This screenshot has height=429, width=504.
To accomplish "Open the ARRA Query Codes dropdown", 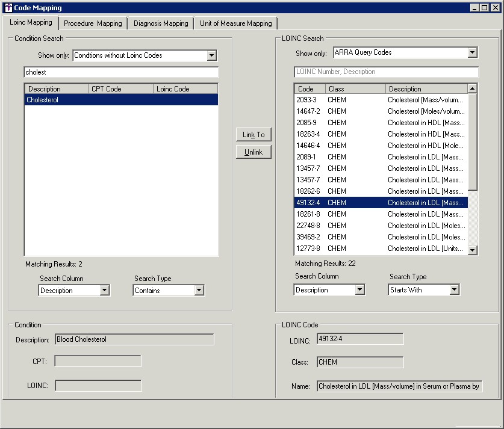I will [x=472, y=52].
